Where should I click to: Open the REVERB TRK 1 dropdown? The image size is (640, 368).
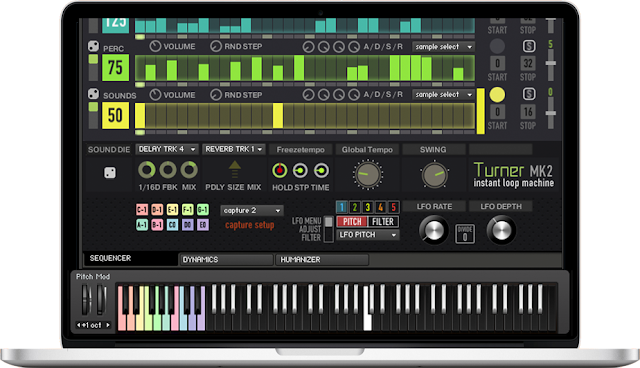[x=234, y=149]
